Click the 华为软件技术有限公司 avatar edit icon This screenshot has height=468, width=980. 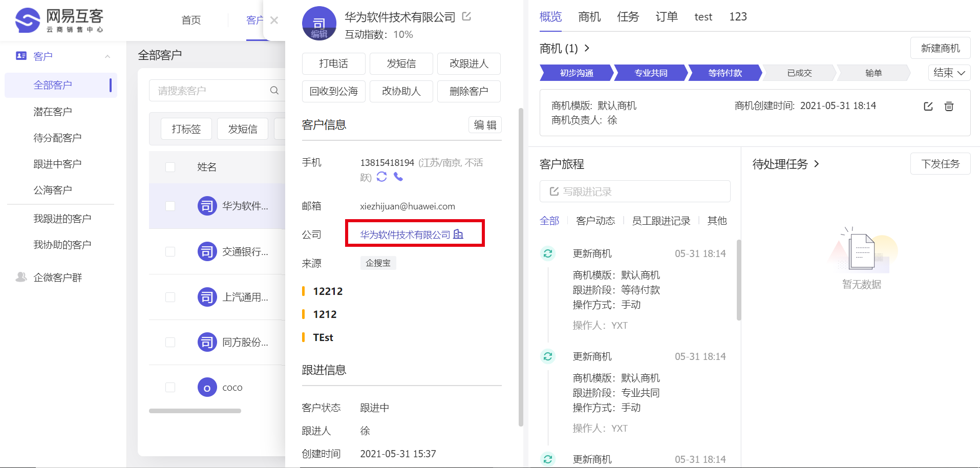pos(319,23)
